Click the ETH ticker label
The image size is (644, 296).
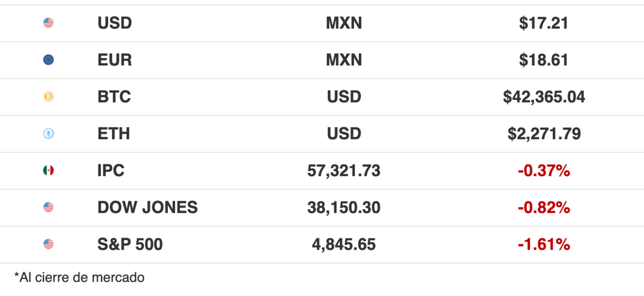coord(114,134)
